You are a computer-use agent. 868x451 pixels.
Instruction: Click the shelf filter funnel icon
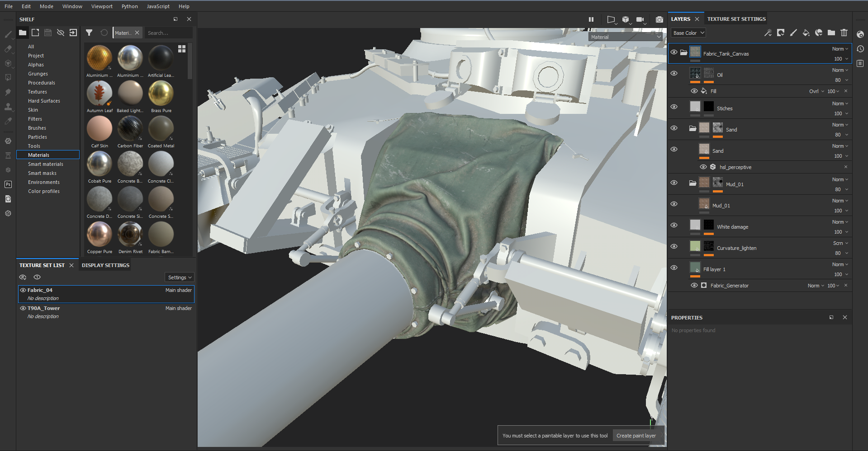tap(89, 33)
